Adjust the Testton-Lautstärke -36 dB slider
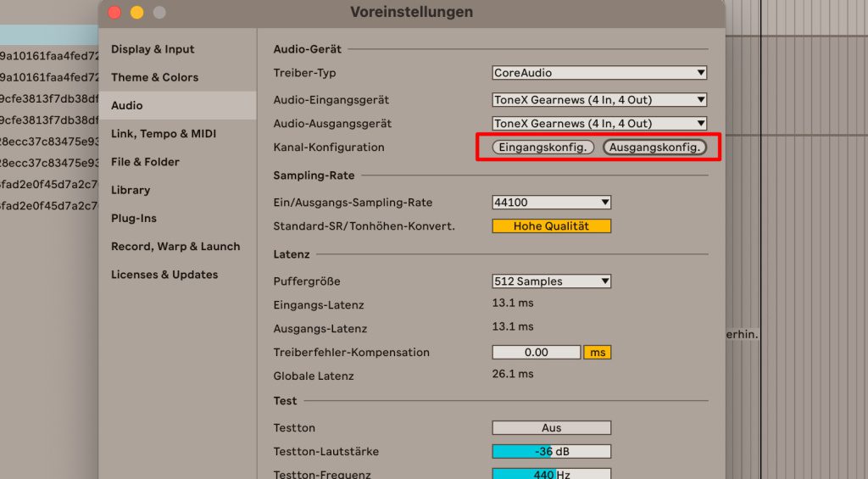This screenshot has width=868, height=479. (551, 452)
